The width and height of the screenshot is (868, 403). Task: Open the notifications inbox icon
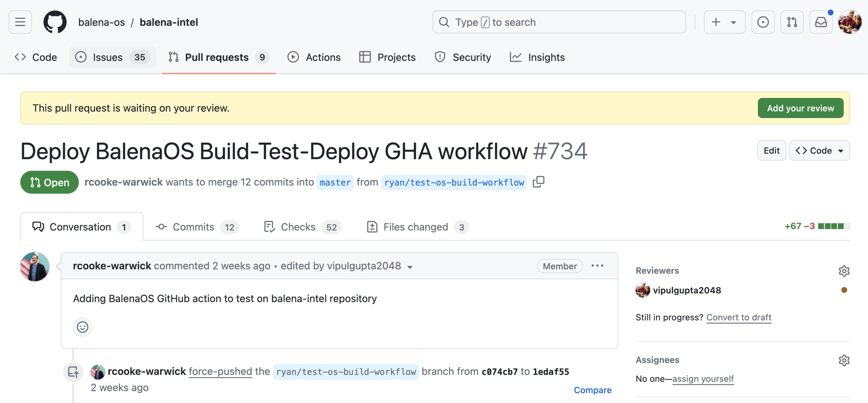[821, 22]
